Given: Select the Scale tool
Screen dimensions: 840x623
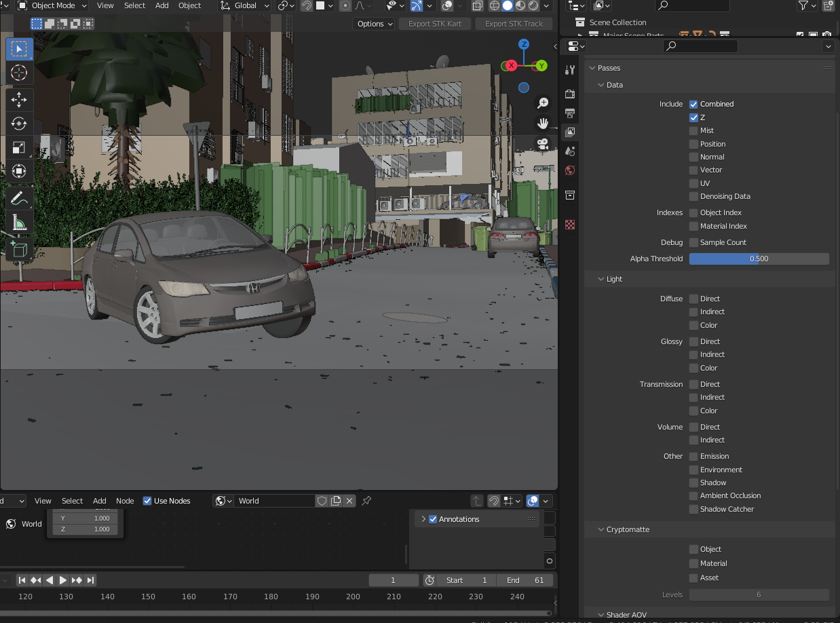Looking at the screenshot, I should (x=19, y=147).
